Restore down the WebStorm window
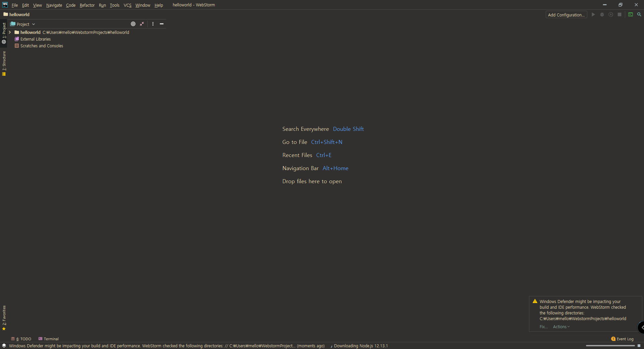 point(621,5)
